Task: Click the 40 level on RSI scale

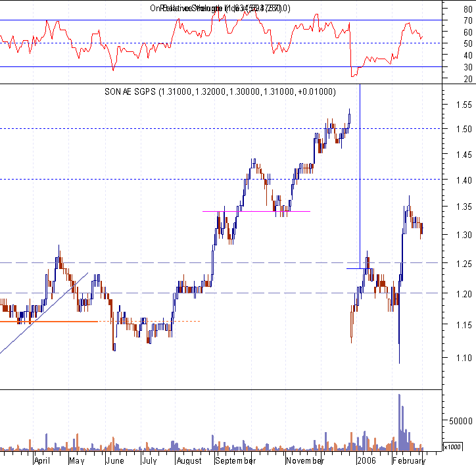Action: coord(468,55)
